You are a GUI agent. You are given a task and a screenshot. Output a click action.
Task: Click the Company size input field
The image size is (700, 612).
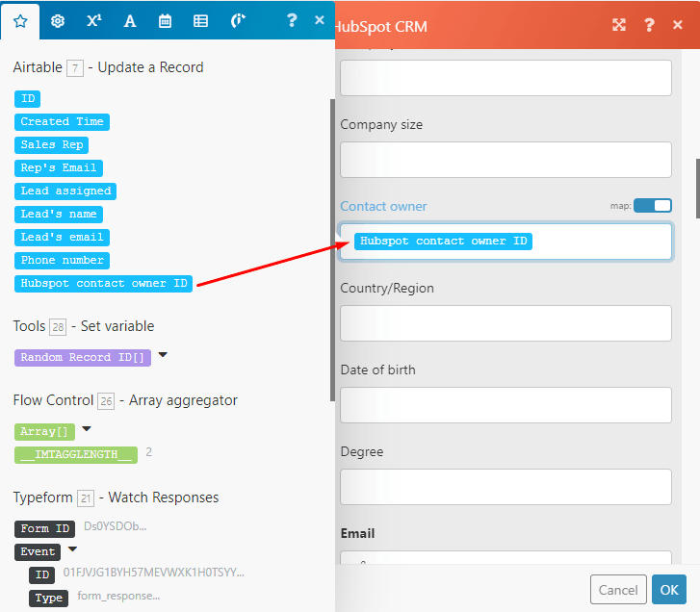[x=506, y=160]
